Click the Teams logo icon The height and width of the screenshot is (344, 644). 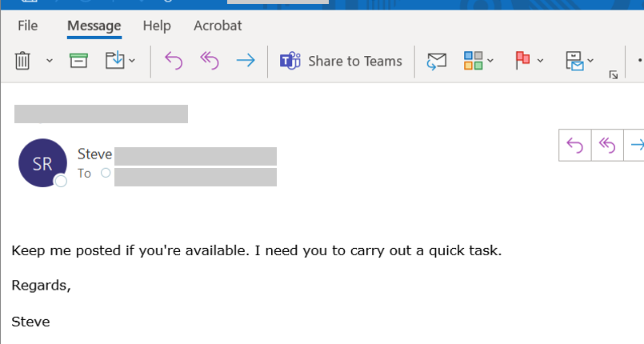coord(290,61)
